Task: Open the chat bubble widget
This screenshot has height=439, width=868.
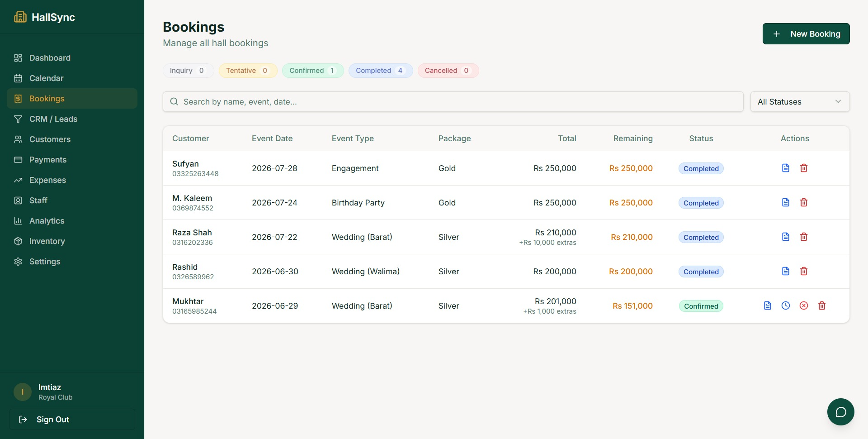Action: tap(841, 412)
